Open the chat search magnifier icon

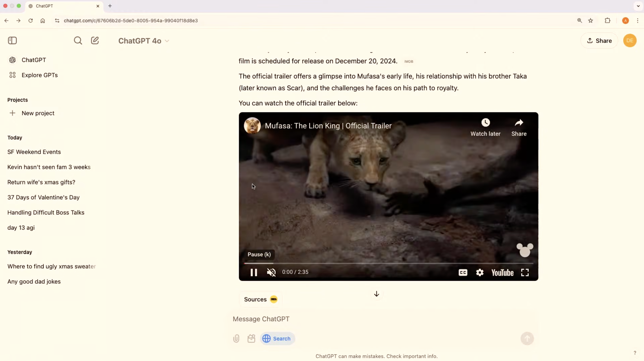click(78, 40)
